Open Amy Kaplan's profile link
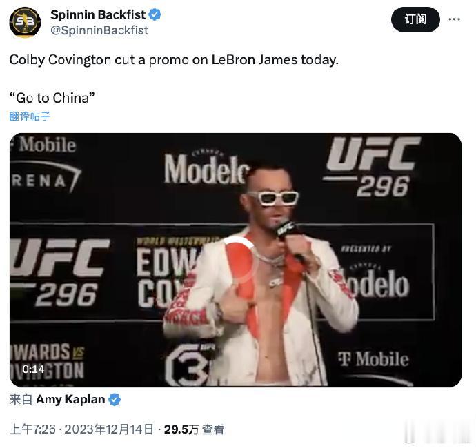476x448 pixels. point(70,399)
